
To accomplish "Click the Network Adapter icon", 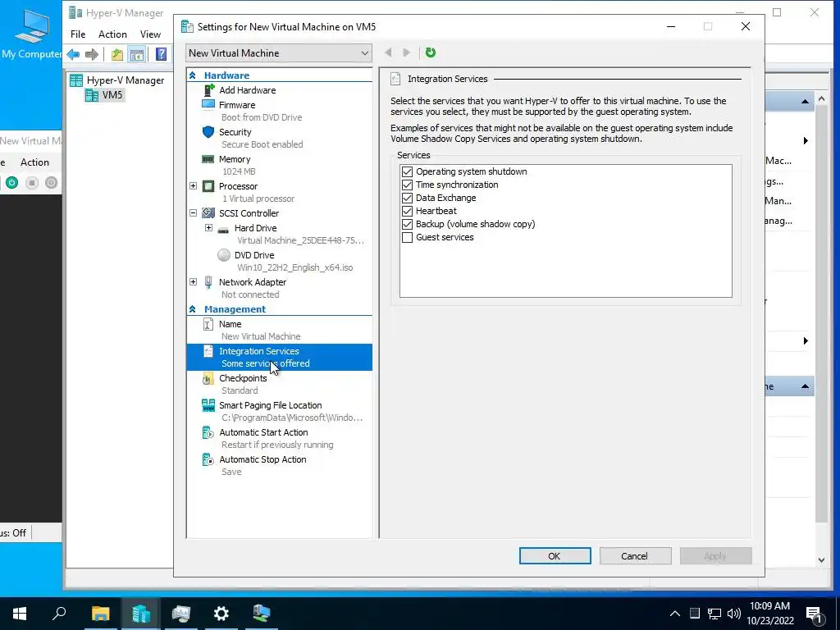I will click(x=208, y=282).
